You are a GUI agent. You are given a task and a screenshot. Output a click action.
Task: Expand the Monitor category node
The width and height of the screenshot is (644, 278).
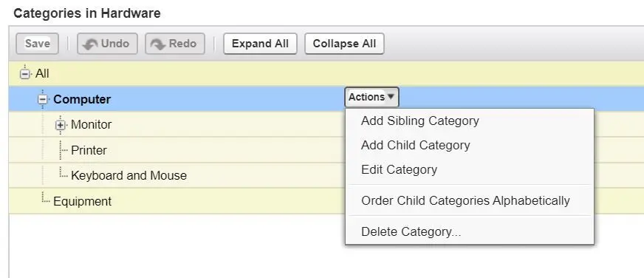[x=61, y=125]
